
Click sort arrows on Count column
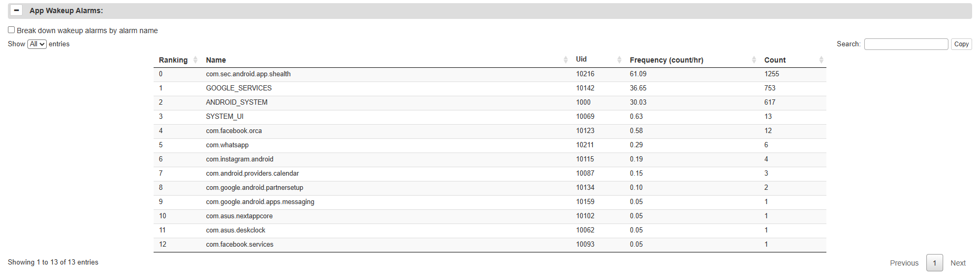(x=821, y=60)
